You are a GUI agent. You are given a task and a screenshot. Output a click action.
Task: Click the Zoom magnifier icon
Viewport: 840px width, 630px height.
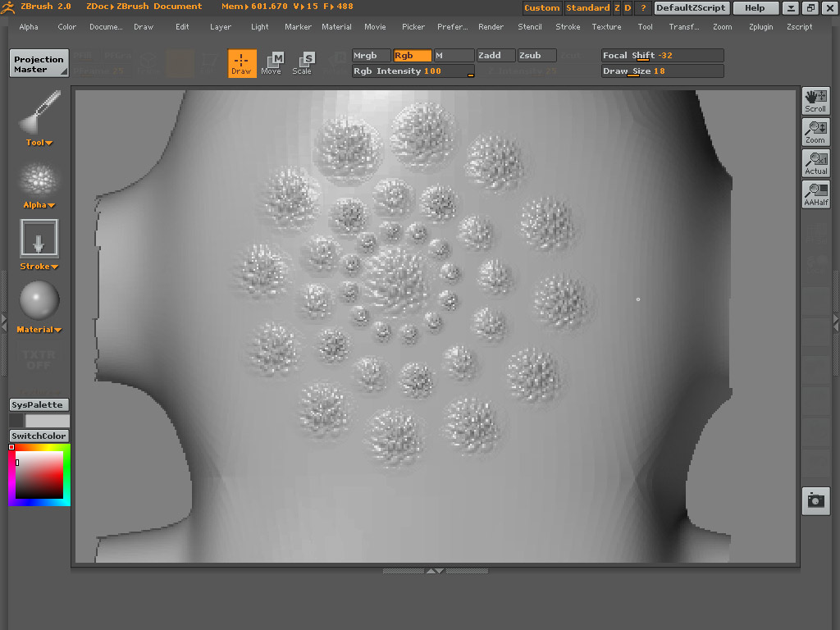[815, 132]
